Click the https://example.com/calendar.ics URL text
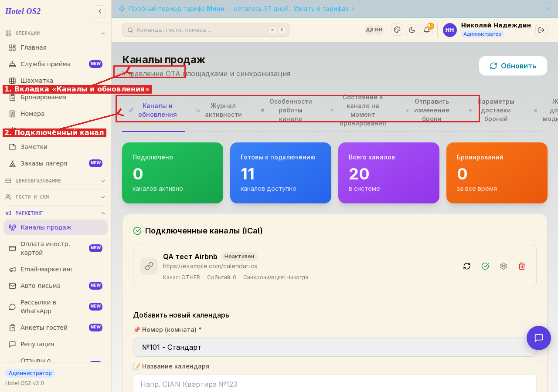This screenshot has width=558, height=392. 210,266
